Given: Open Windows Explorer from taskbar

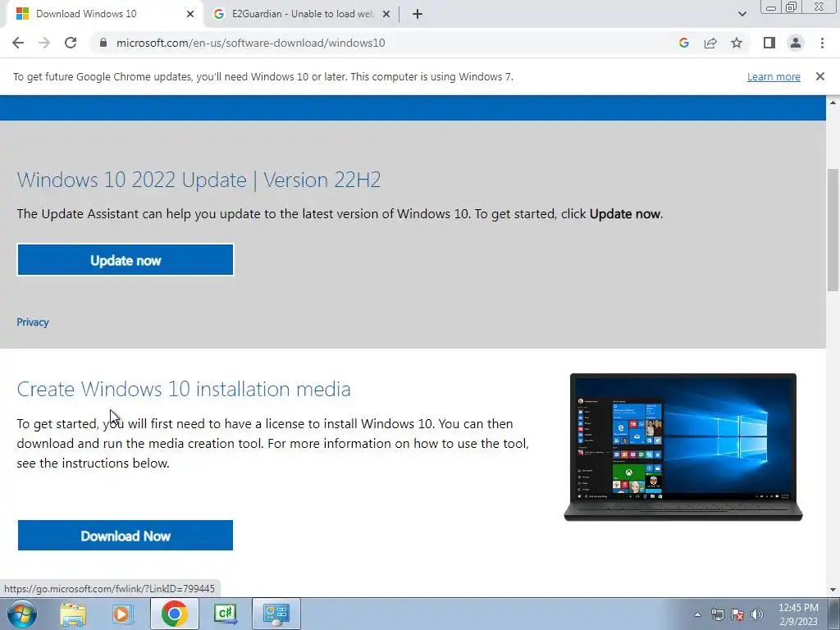Looking at the screenshot, I should coord(72,614).
